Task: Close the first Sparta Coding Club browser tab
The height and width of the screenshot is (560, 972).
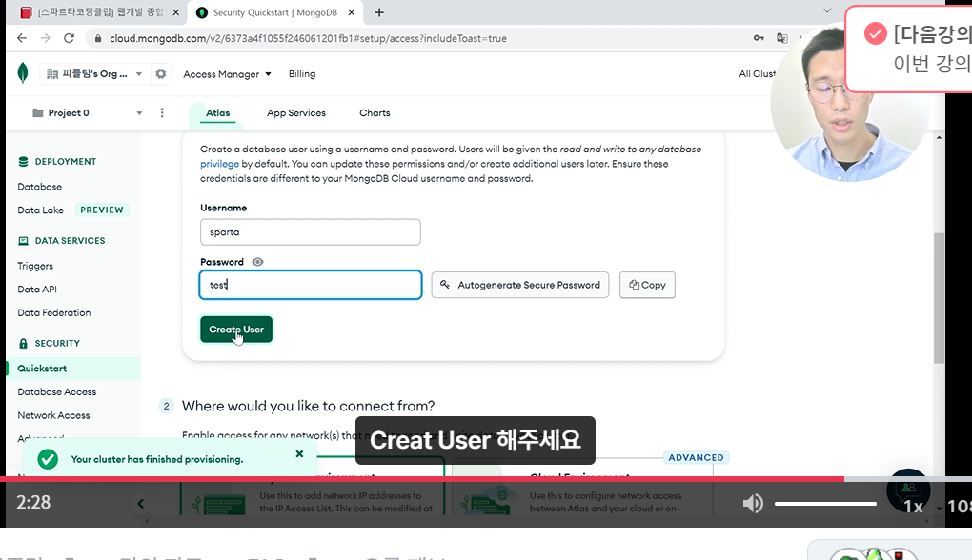Action: click(176, 12)
